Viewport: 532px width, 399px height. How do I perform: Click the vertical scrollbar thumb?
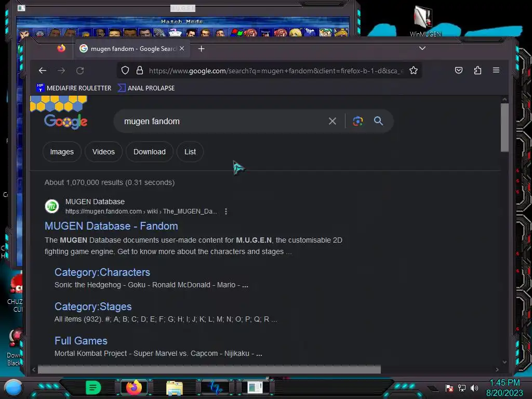(504, 127)
